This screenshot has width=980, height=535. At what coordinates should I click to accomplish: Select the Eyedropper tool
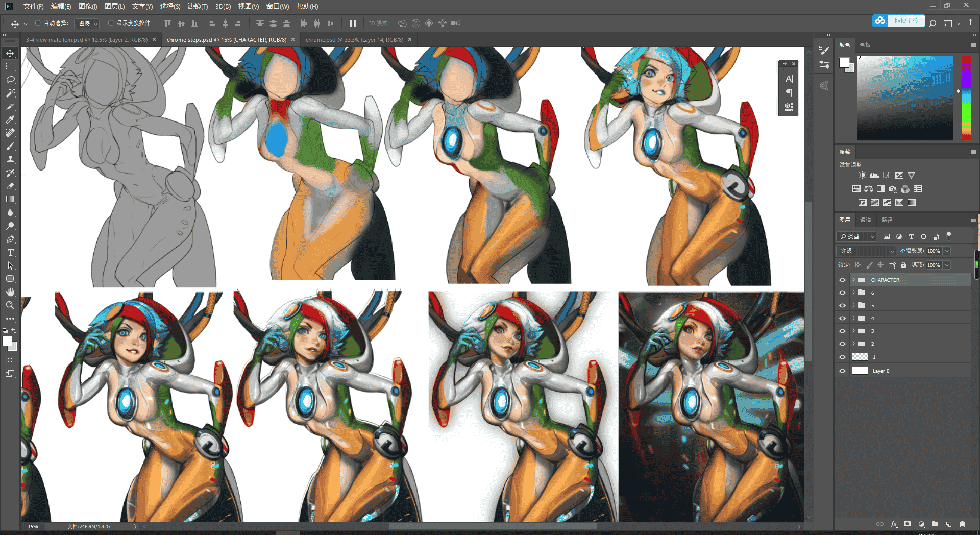click(10, 119)
